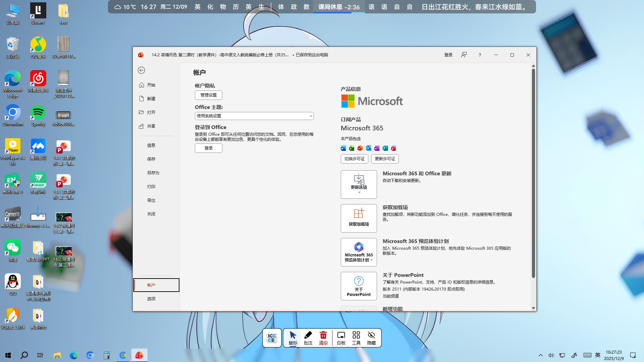Viewport: 644px width, 362px height.
Task: Click the PowerPoint help question mark
Action: (480, 55)
